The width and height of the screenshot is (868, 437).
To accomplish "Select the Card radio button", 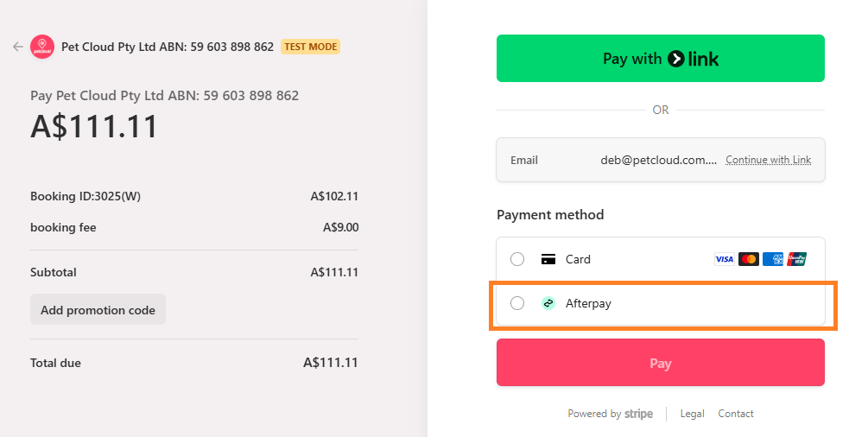I will (x=517, y=259).
